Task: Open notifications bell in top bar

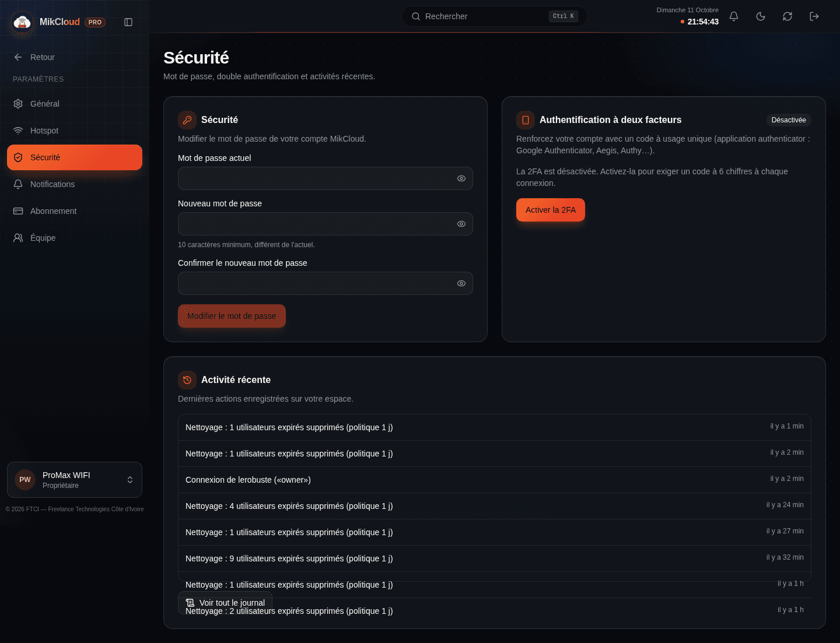Action: pyautogui.click(x=734, y=16)
